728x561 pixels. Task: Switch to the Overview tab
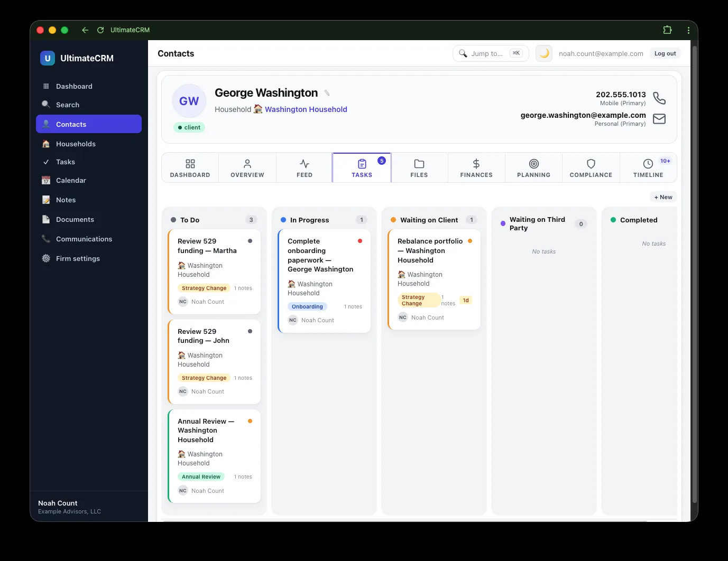247,168
